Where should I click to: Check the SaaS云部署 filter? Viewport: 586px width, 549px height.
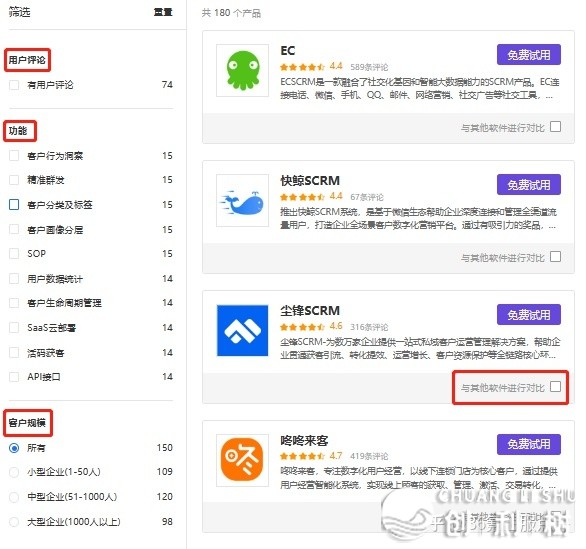(14, 328)
